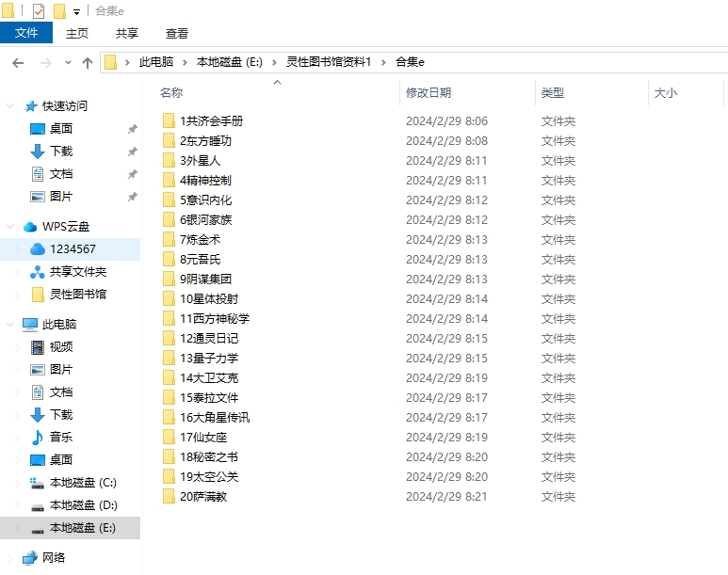This screenshot has width=728, height=575.
Task: Sort by the 名称 column header
Action: [171, 93]
